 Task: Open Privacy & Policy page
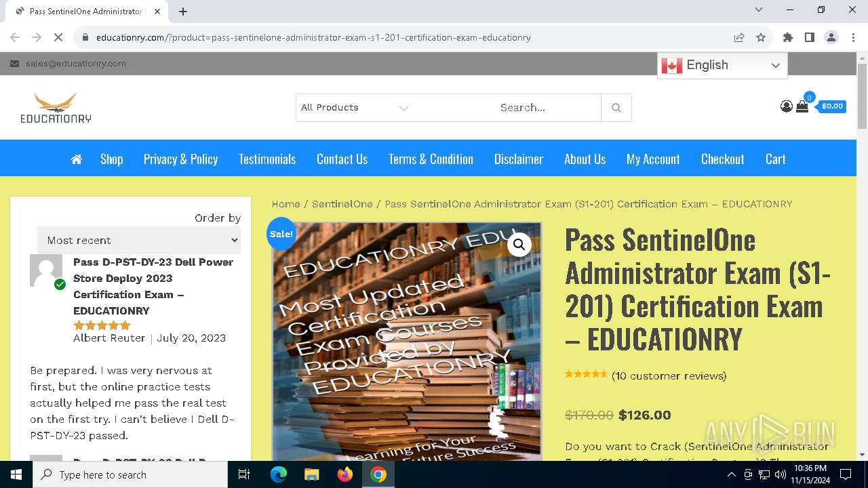181,159
